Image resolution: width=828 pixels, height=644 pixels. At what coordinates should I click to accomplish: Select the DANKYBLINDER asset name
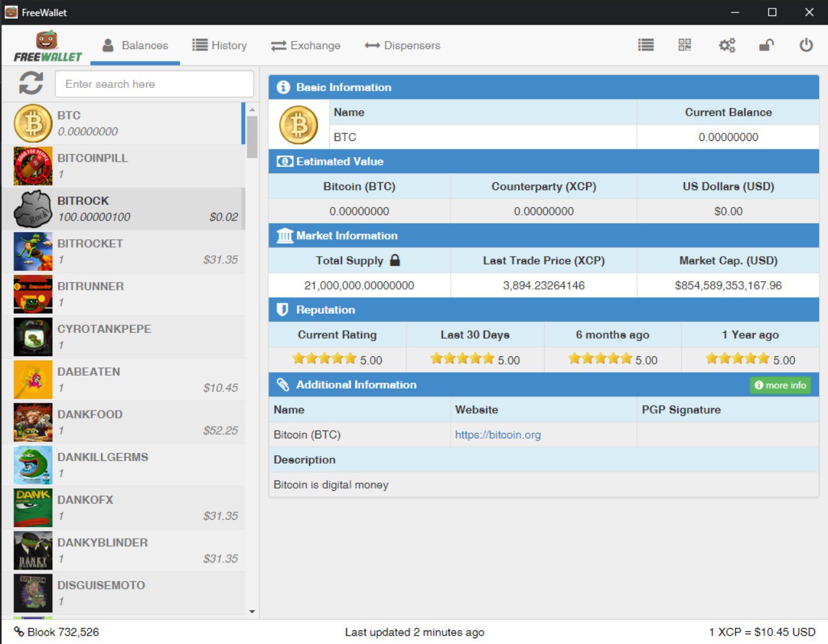tap(102, 542)
